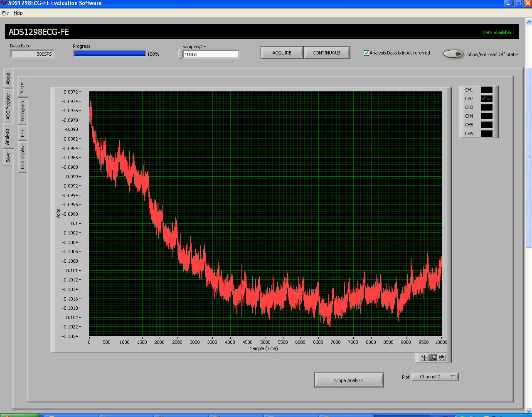Screen dimensions: 532x417
Task: Click the 'Sample (Time)' axis label
Action: pyautogui.click(x=264, y=348)
